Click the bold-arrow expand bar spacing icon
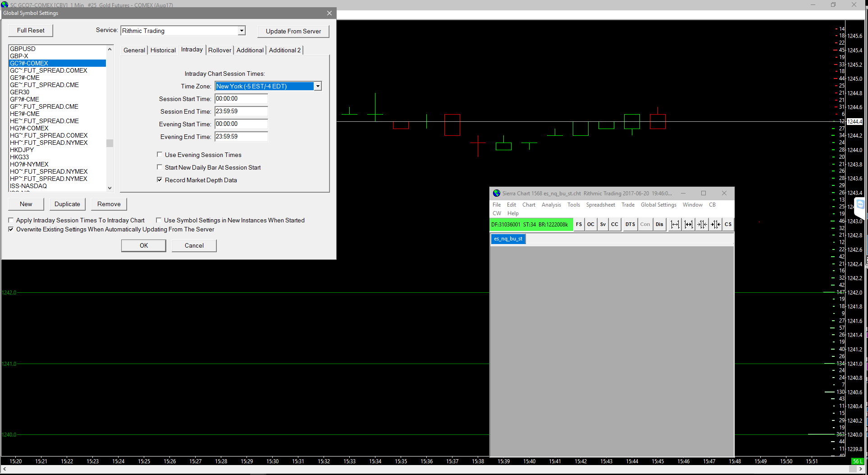 [688, 224]
